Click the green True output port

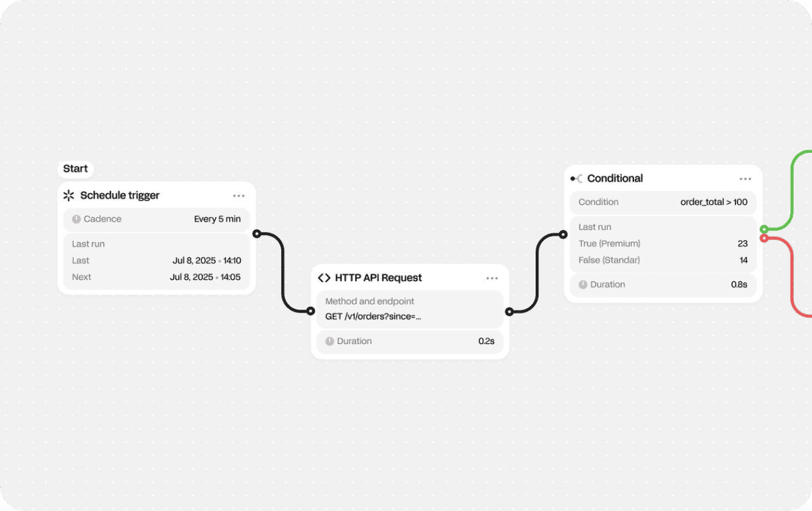(764, 229)
